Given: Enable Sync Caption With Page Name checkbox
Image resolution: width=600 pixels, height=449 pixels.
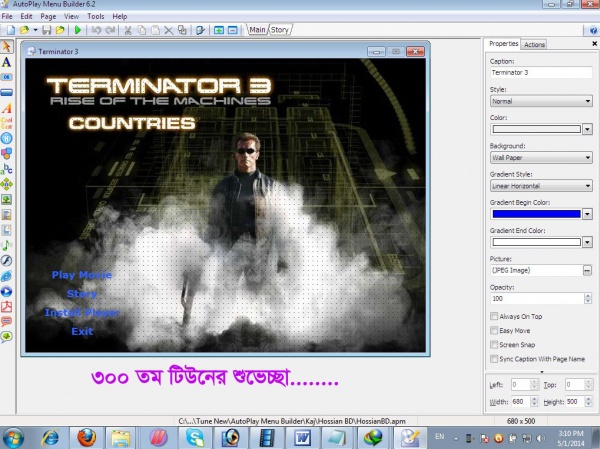Looking at the screenshot, I should coord(494,359).
